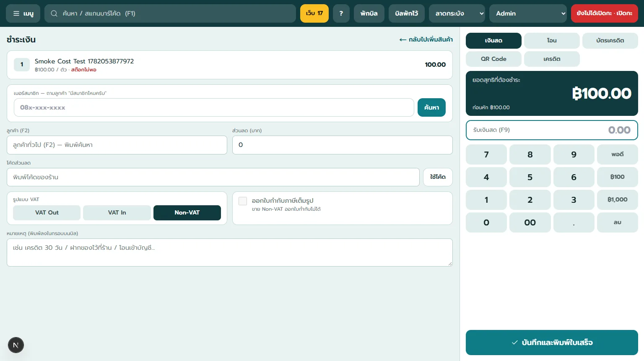Click the round N logo badge
The height and width of the screenshot is (361, 644).
tap(16, 345)
